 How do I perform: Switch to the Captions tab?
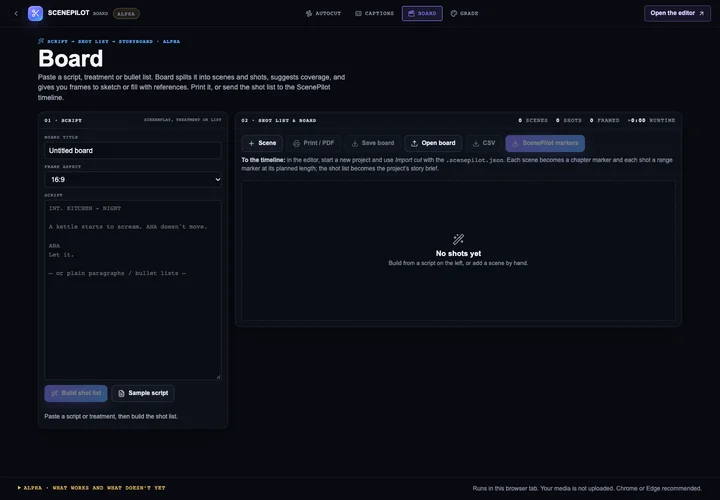[374, 13]
